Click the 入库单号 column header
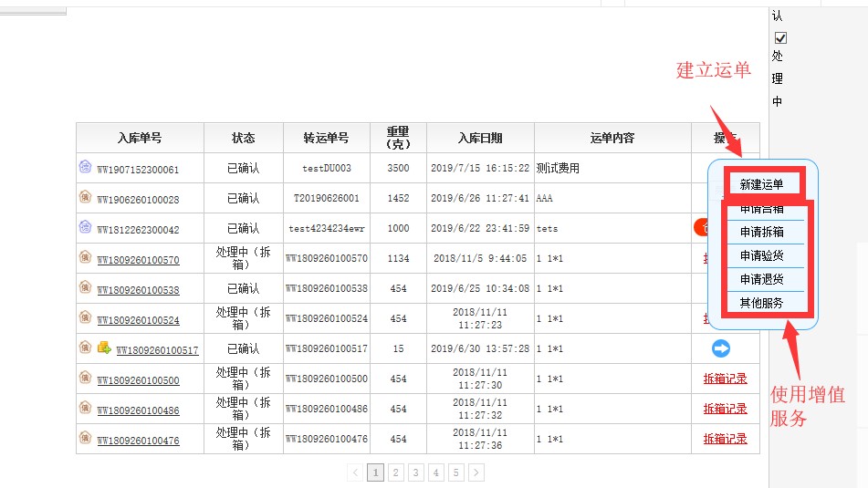 pos(140,138)
